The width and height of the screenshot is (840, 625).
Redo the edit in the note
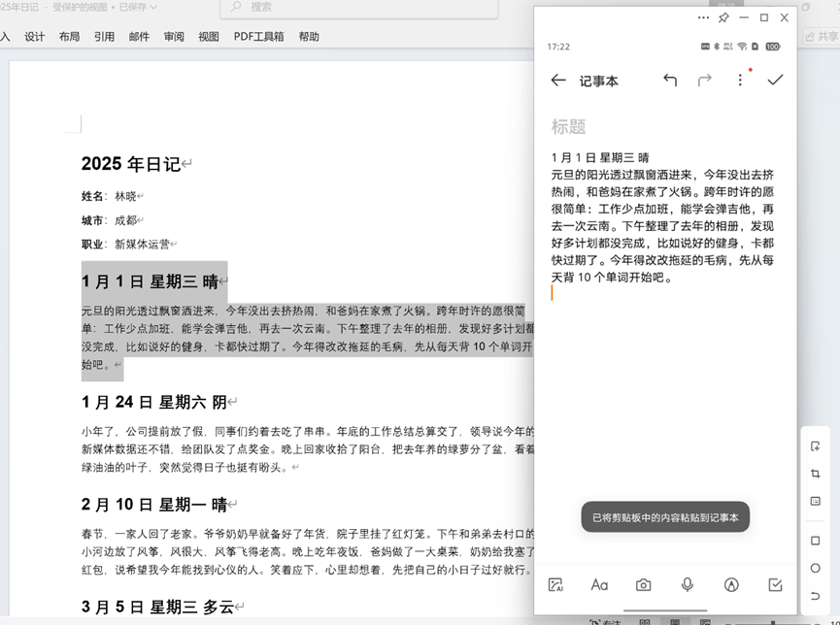(704, 80)
